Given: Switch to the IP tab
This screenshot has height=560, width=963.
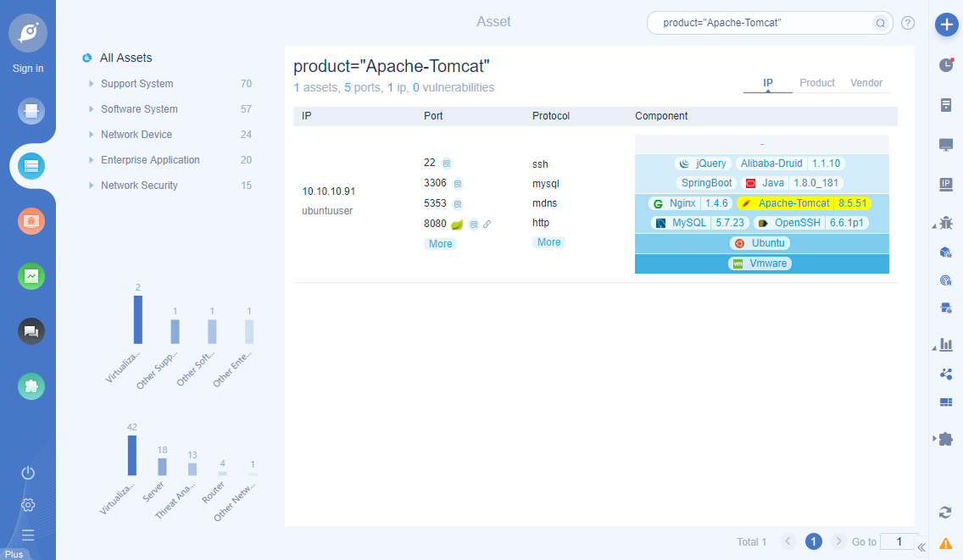Looking at the screenshot, I should pyautogui.click(x=768, y=83).
